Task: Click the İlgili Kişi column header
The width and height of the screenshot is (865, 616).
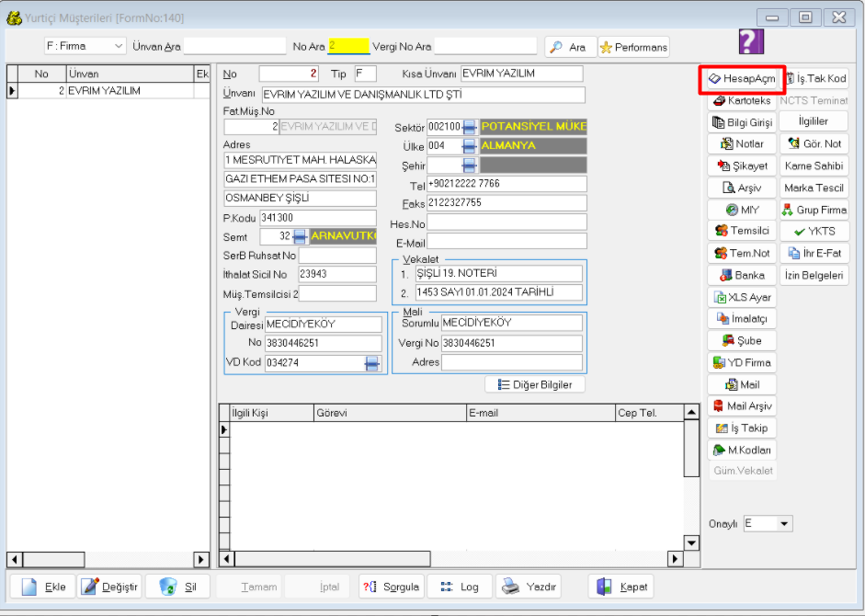Action: (272, 413)
